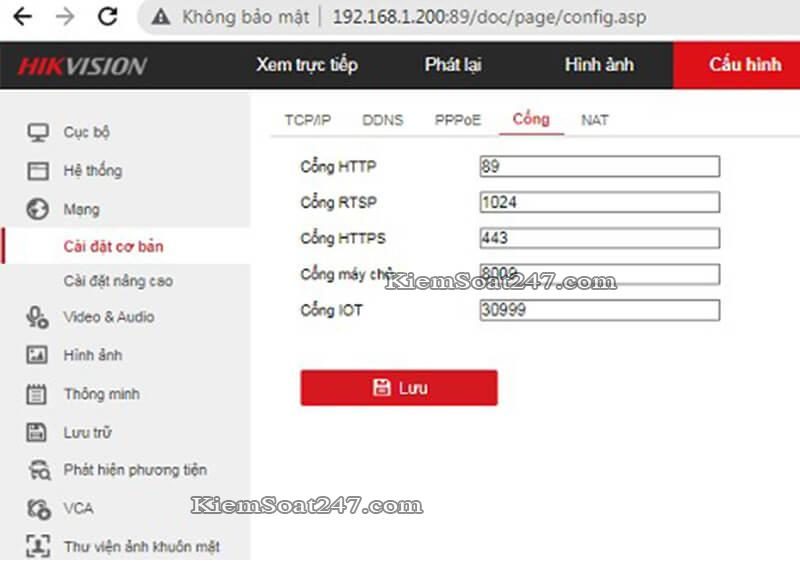The width and height of the screenshot is (800, 564).
Task: Click the Hệ thống window icon
Action: (38, 171)
